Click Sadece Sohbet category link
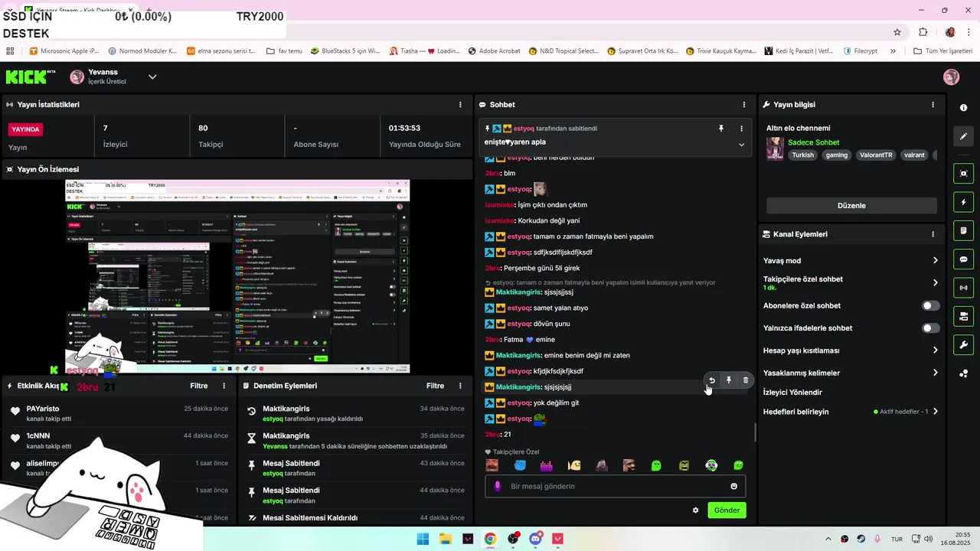The height and width of the screenshot is (551, 980). pyautogui.click(x=813, y=142)
